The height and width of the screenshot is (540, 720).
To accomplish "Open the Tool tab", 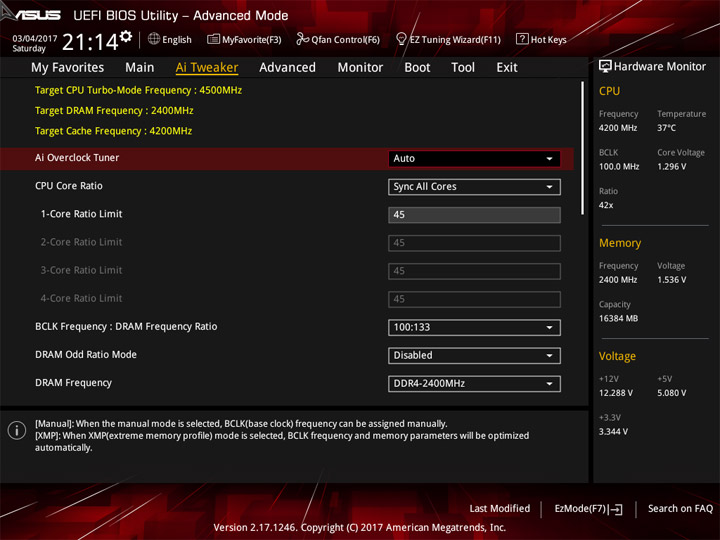I will (463, 68).
